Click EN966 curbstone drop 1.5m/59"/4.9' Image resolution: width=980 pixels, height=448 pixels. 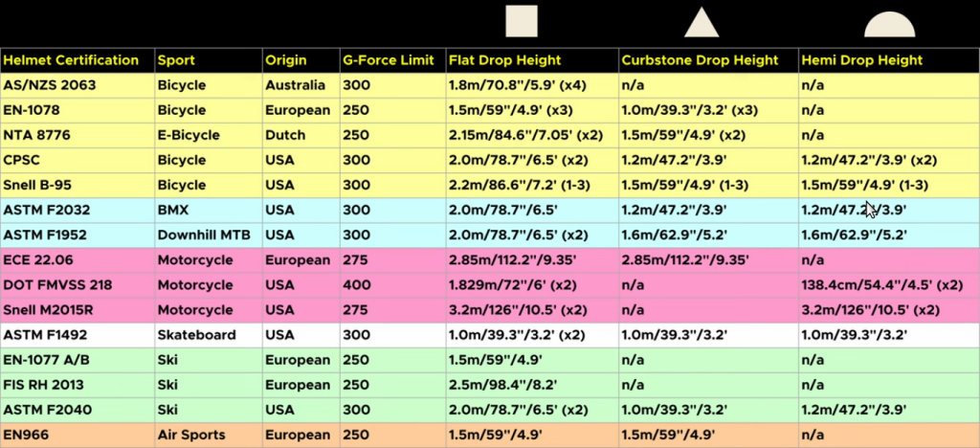(708, 436)
